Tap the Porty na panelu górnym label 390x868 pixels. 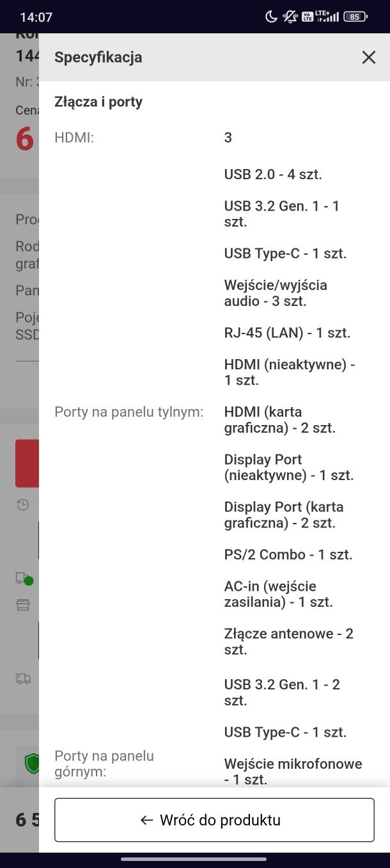104,764
